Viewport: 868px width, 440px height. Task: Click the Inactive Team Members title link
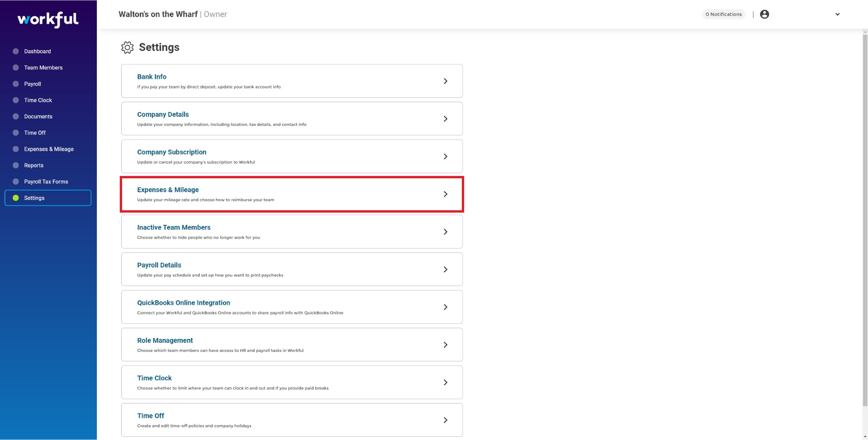click(x=174, y=227)
